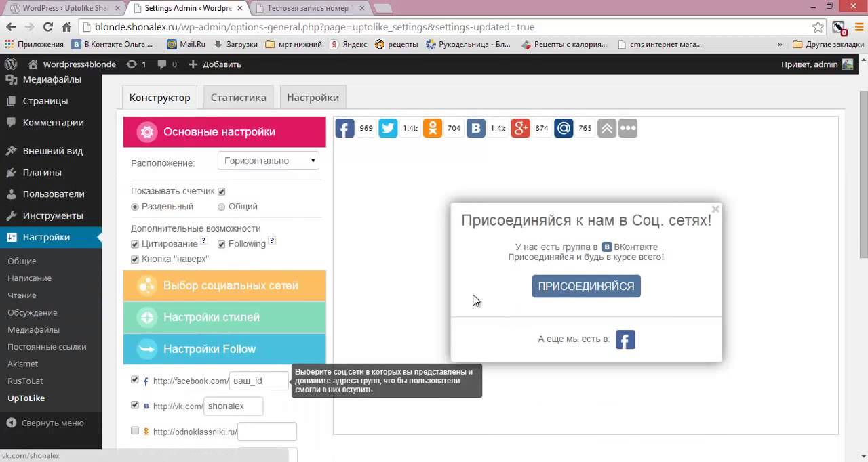Click the WordPress logo in admin bar
Screen dimensions: 868x462
point(11,64)
